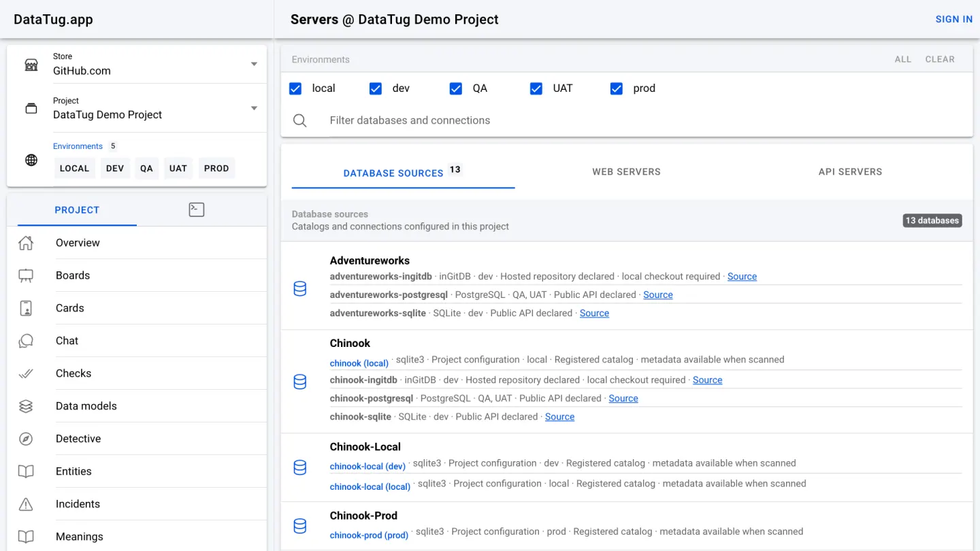
Task: Open Source link for chinook-ingitdb
Action: point(708,380)
